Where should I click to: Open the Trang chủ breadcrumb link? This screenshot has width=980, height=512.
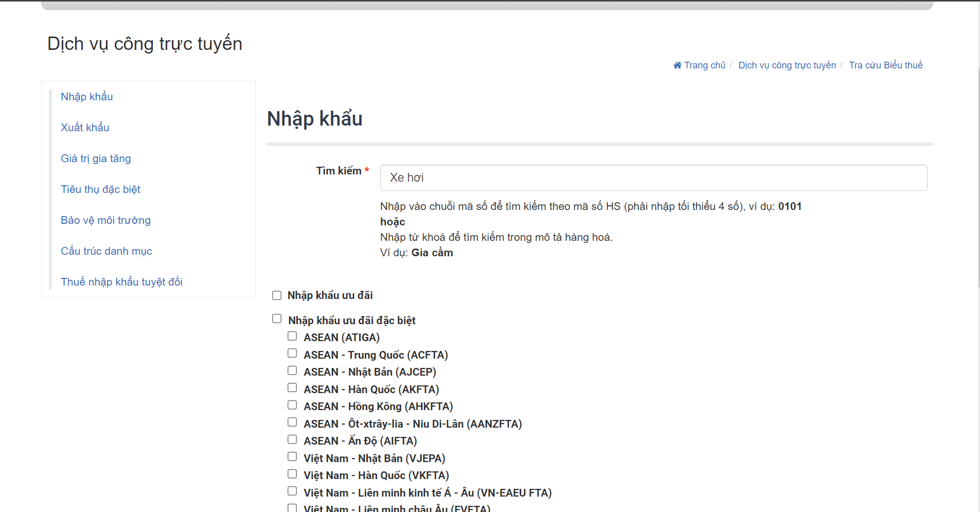pyautogui.click(x=704, y=65)
